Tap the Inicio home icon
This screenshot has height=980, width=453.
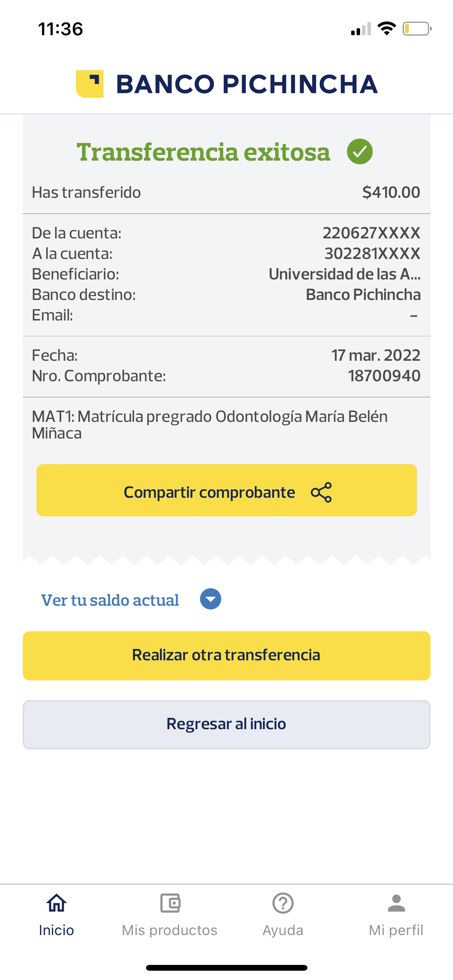coord(57,903)
